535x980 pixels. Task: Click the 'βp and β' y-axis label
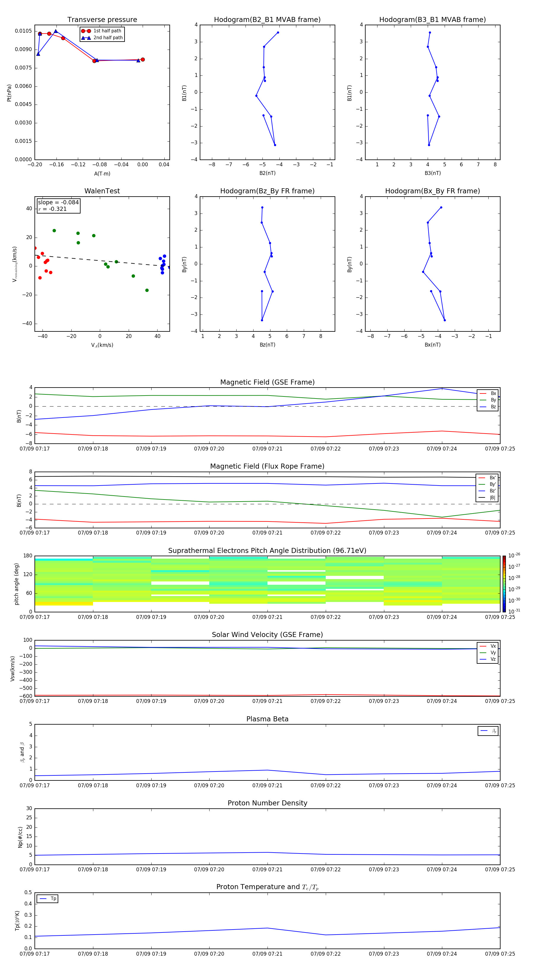tap(22, 752)
